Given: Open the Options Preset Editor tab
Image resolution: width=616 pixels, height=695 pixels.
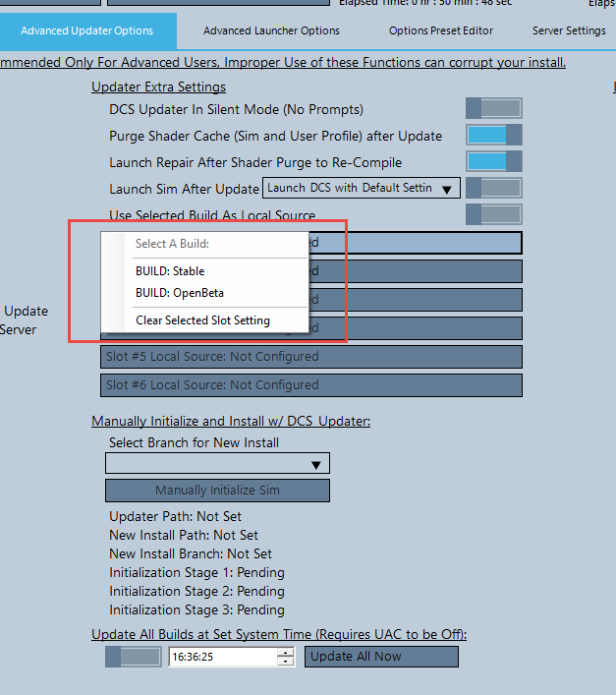Looking at the screenshot, I should click(441, 30).
